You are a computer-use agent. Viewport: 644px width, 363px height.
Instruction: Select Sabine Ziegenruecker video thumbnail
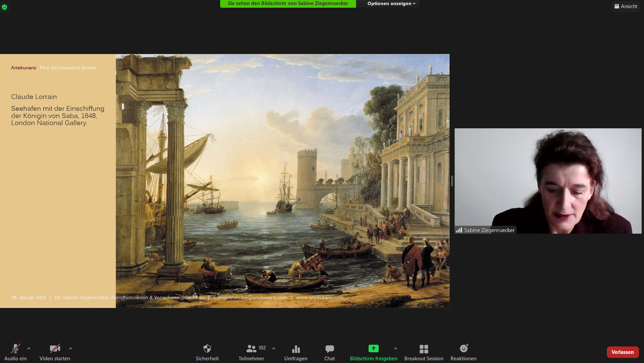(548, 181)
